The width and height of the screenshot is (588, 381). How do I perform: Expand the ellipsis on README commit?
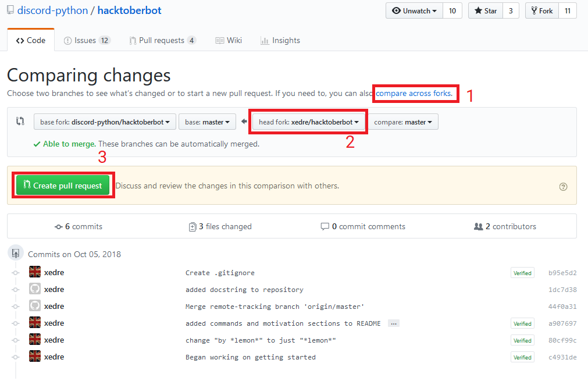pos(393,323)
